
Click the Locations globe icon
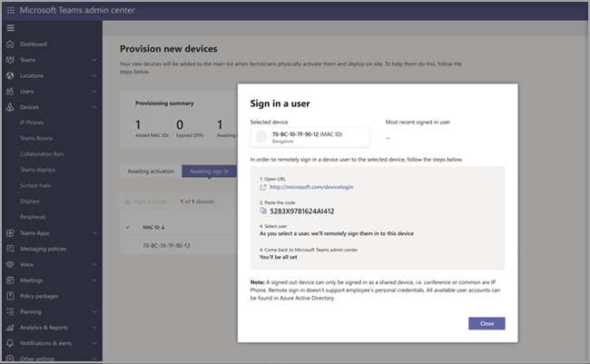(10, 75)
